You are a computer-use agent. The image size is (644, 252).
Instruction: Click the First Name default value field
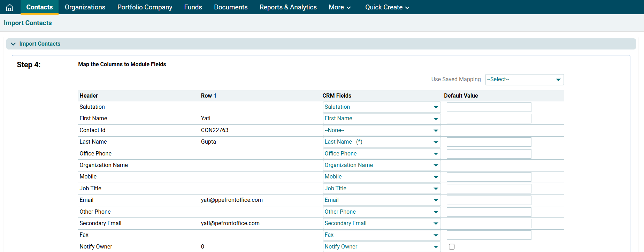(489, 119)
